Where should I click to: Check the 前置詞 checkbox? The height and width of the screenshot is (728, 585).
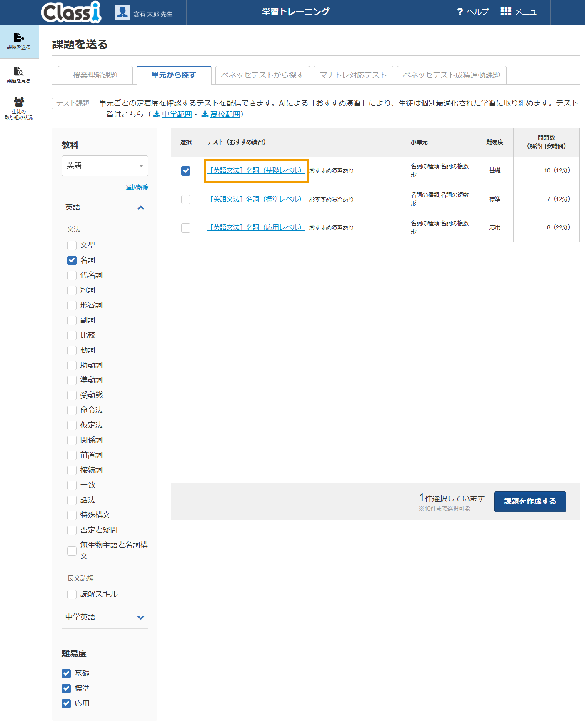click(x=72, y=455)
